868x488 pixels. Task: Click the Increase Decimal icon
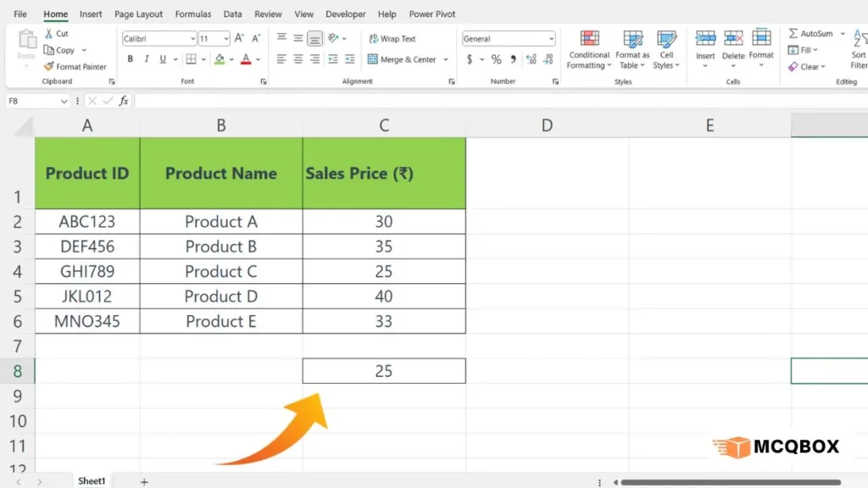click(532, 59)
